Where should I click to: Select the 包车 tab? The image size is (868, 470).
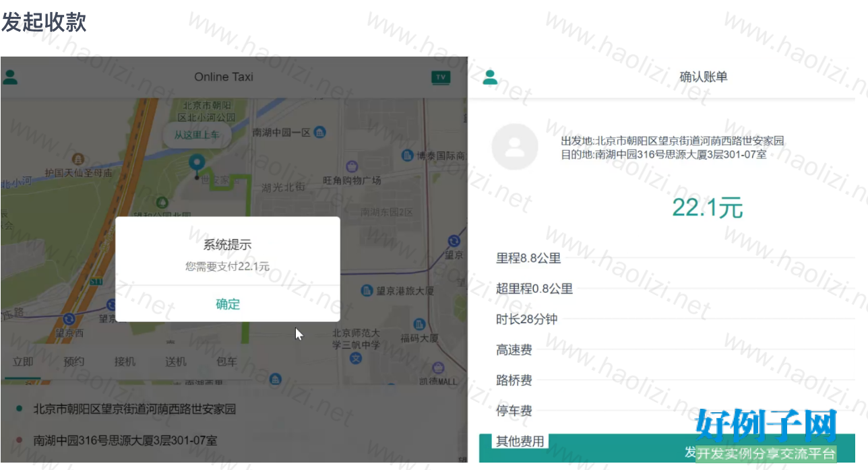coord(226,362)
